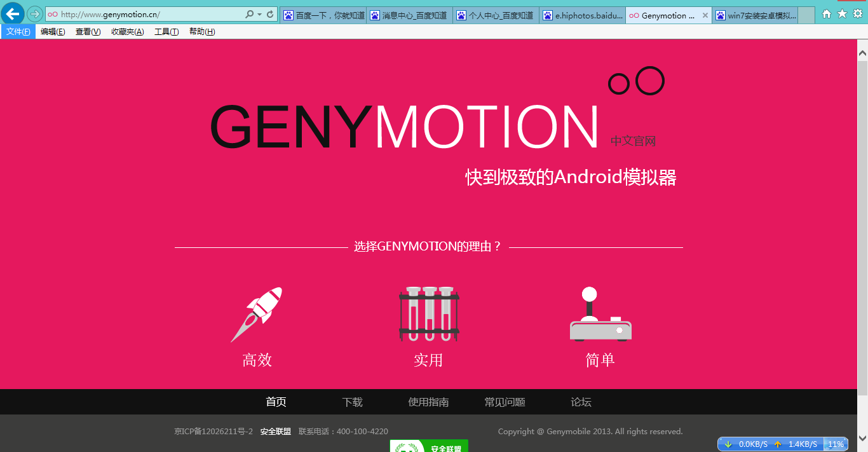Switch to the e.hiphotos.baidu tab
Screen dimensions: 868x452
[x=583, y=15]
